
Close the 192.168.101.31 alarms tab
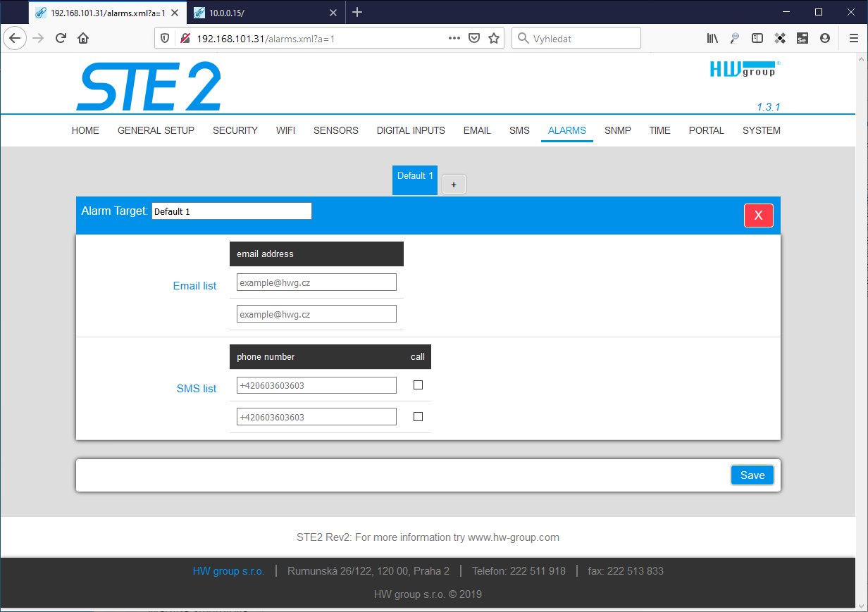point(175,12)
